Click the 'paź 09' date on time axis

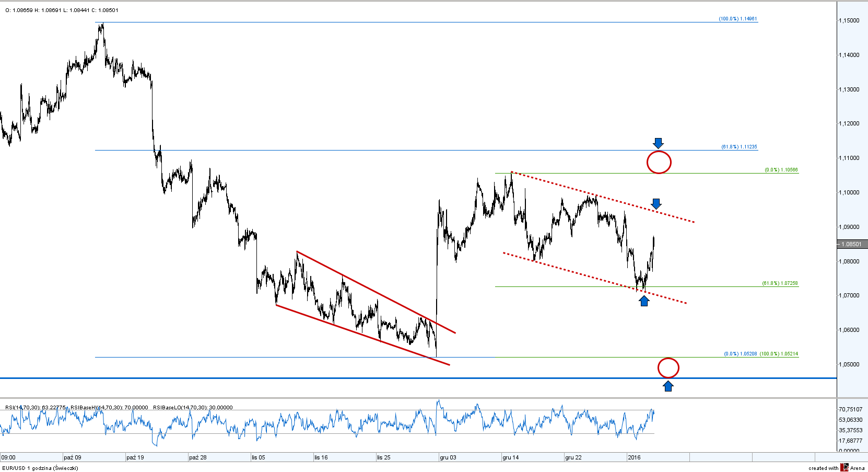pyautogui.click(x=73, y=457)
